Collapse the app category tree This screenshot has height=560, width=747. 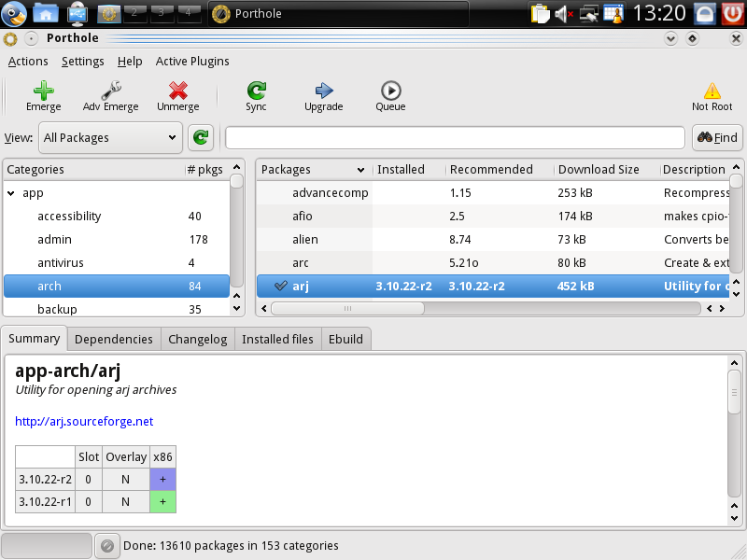click(x=11, y=193)
